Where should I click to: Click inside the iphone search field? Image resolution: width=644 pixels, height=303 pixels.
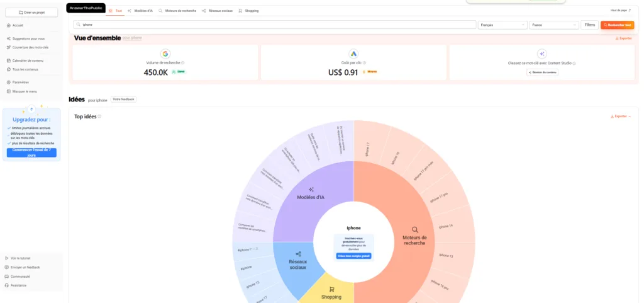click(275, 25)
